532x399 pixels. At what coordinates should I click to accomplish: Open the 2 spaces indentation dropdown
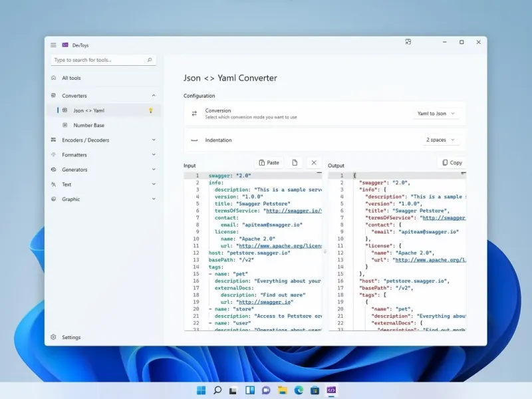click(x=441, y=140)
